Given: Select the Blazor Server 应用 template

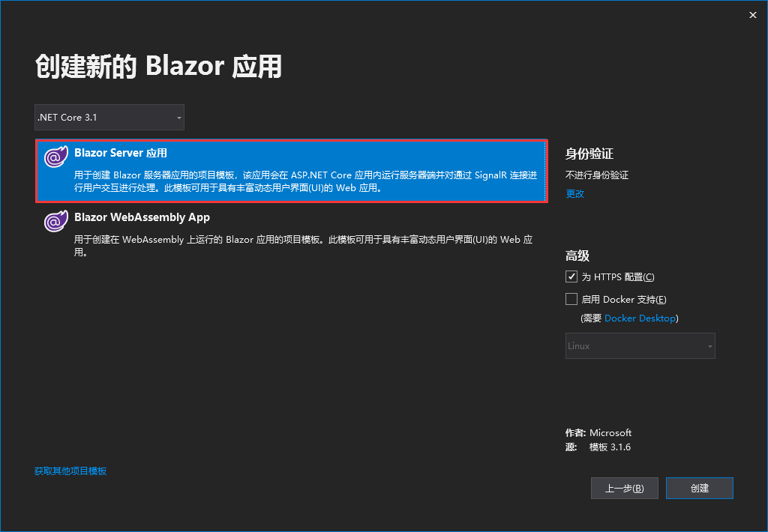Looking at the screenshot, I should (292, 171).
